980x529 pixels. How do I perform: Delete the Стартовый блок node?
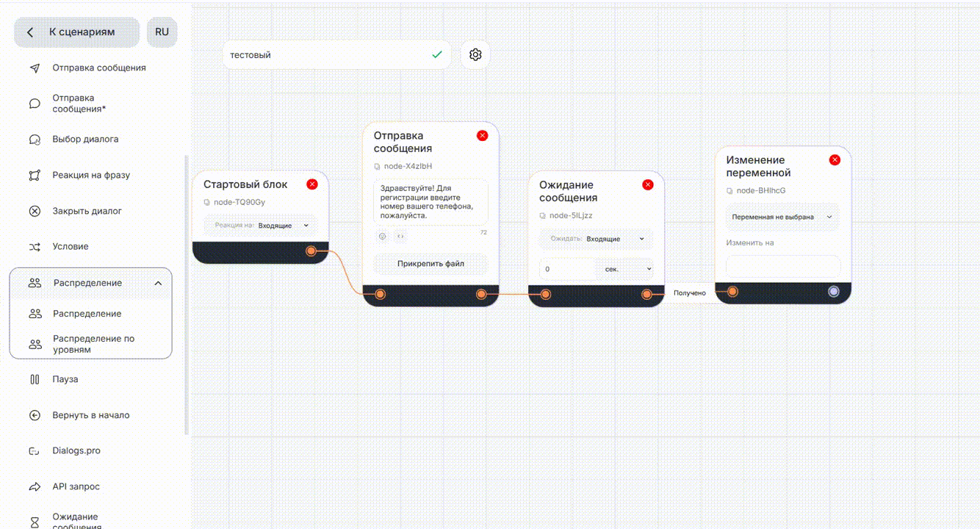[x=312, y=184]
